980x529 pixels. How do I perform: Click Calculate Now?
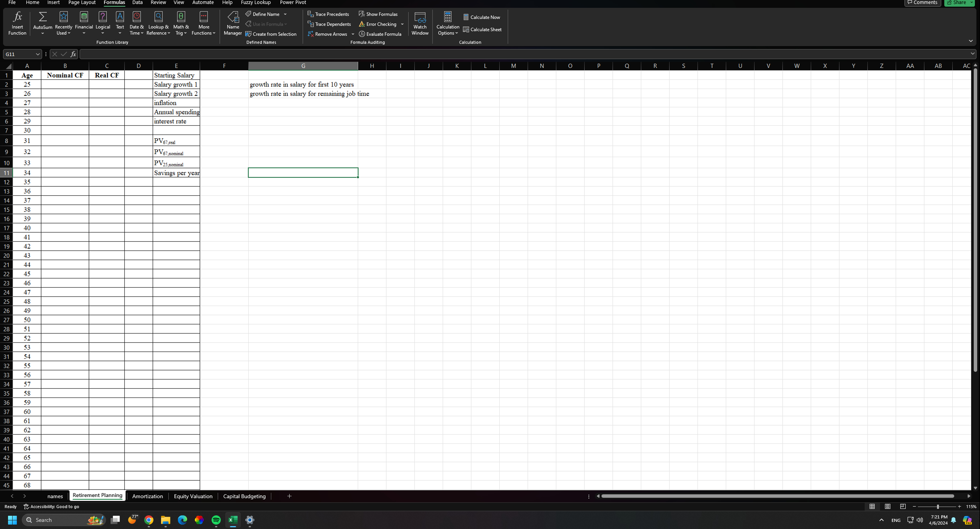point(482,17)
